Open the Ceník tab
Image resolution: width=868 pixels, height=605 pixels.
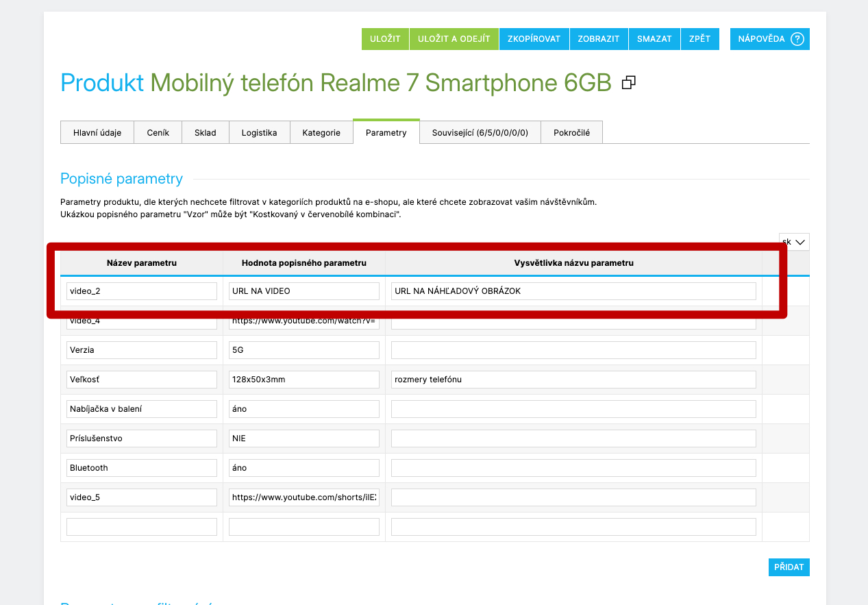(x=158, y=132)
